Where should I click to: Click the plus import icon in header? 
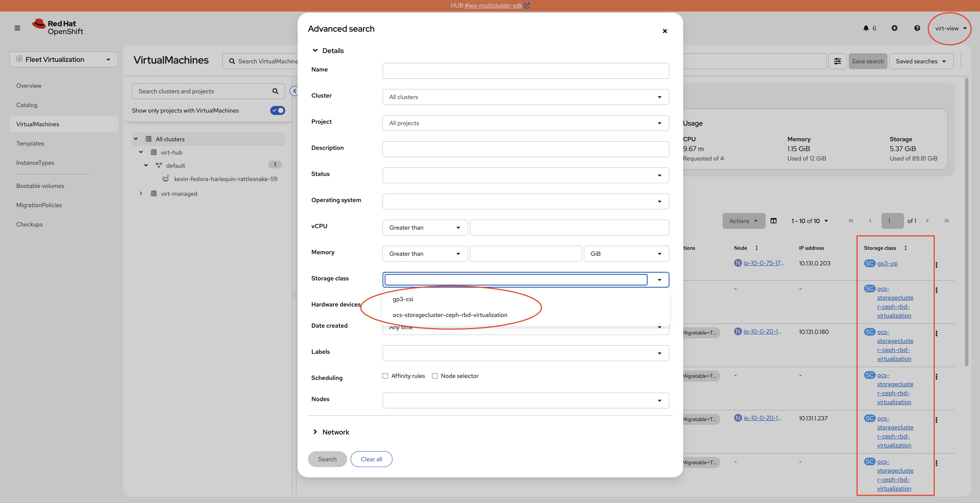coord(894,28)
